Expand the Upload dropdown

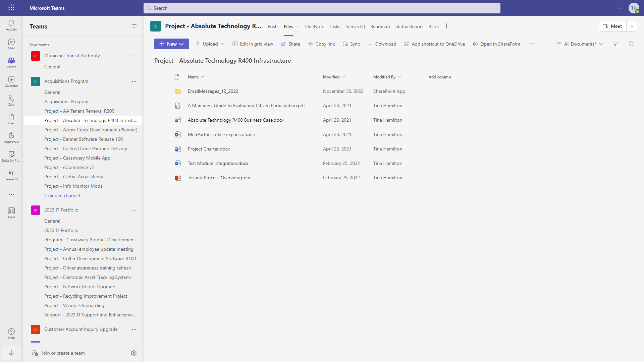coord(223,44)
